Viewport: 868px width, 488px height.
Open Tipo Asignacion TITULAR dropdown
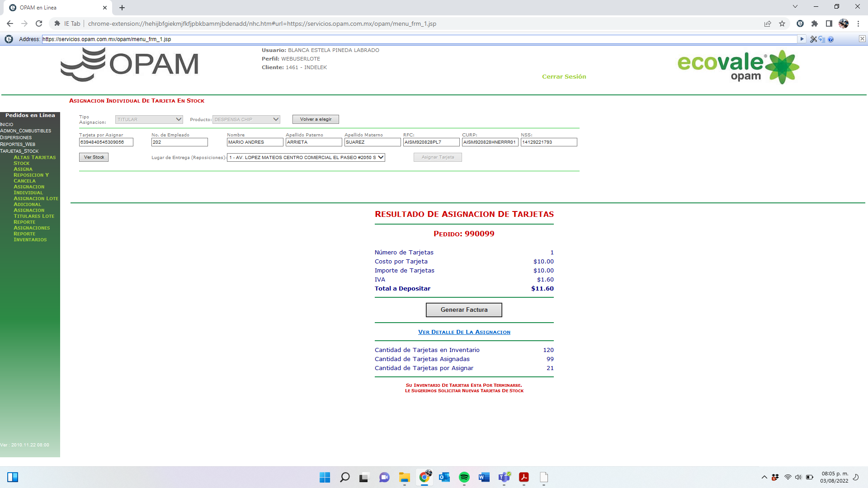click(149, 119)
